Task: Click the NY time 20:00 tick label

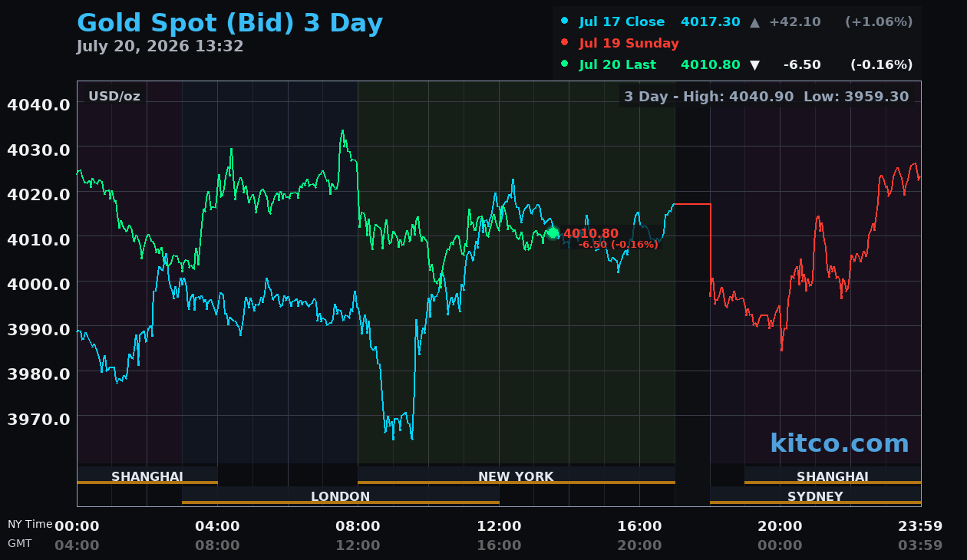Action: pyautogui.click(x=780, y=526)
